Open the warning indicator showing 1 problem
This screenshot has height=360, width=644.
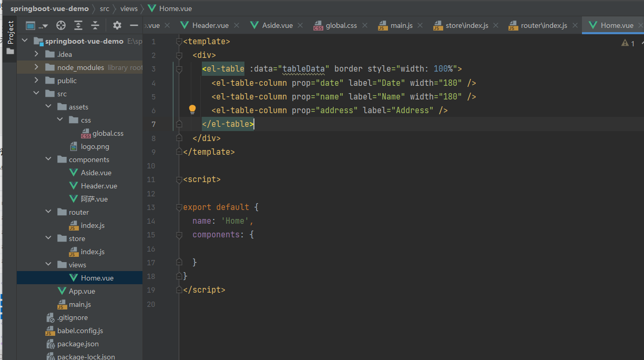(x=628, y=43)
